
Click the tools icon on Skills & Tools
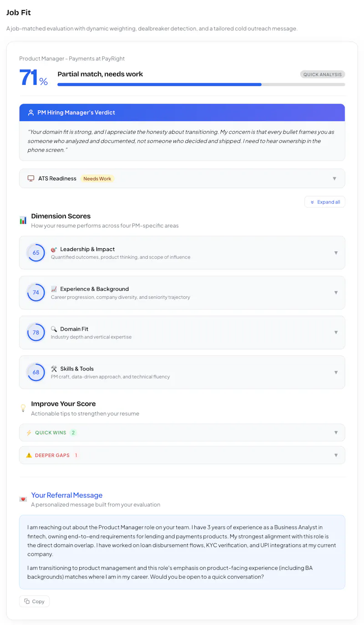pyautogui.click(x=54, y=369)
